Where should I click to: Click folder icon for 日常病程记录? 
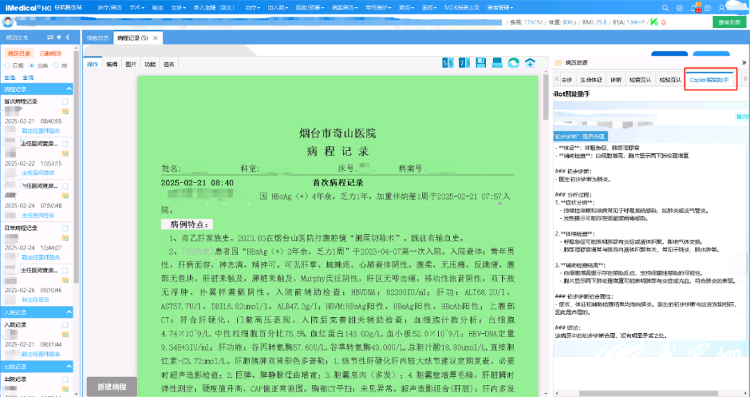(65, 238)
